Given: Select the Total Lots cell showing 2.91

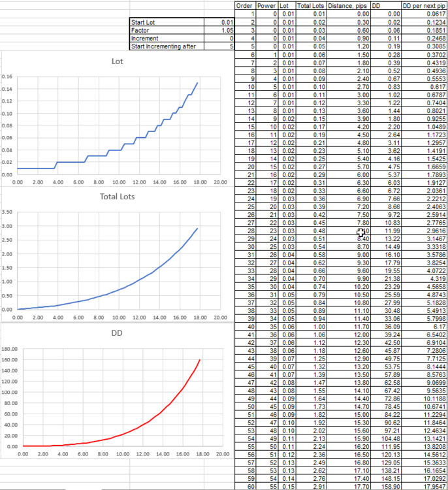Looking at the screenshot, I should 311,487.
